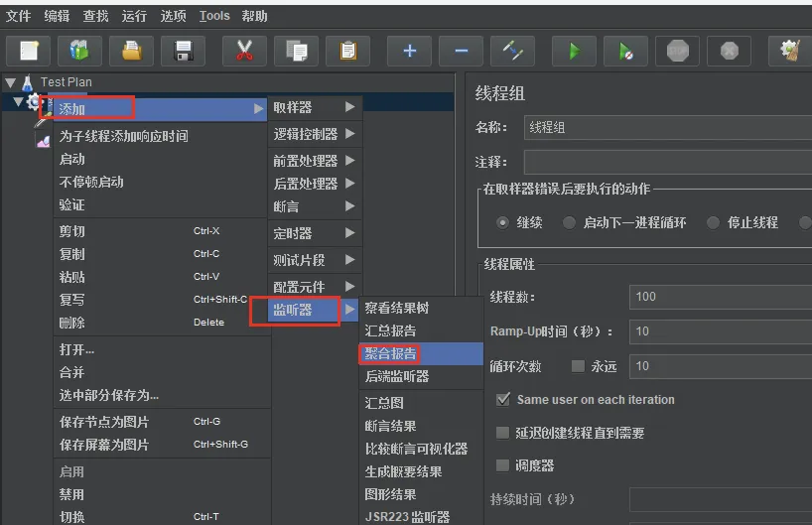Click the Open file folder icon

(132, 51)
